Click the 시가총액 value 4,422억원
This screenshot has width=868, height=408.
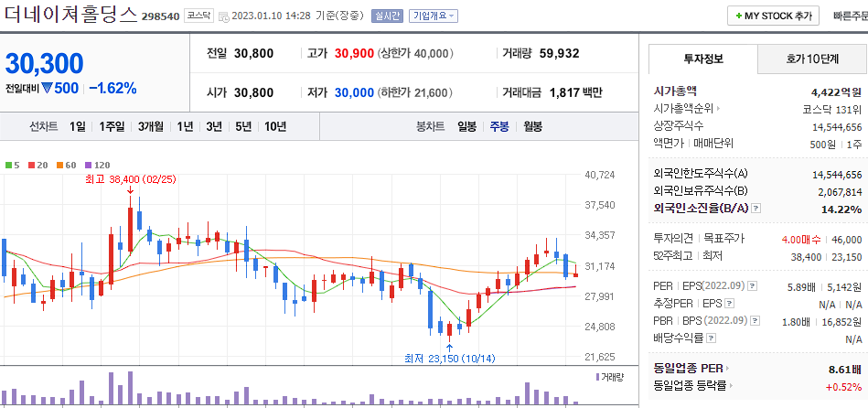pos(837,91)
